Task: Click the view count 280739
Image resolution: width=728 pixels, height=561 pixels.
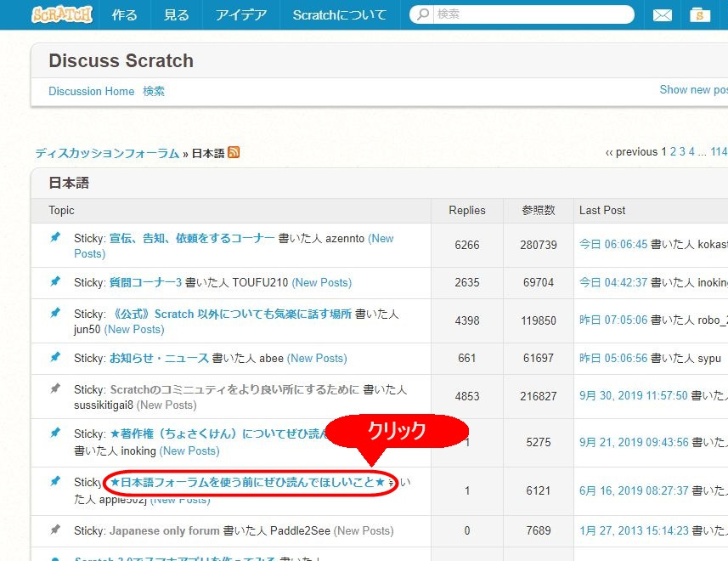Action: pos(539,245)
